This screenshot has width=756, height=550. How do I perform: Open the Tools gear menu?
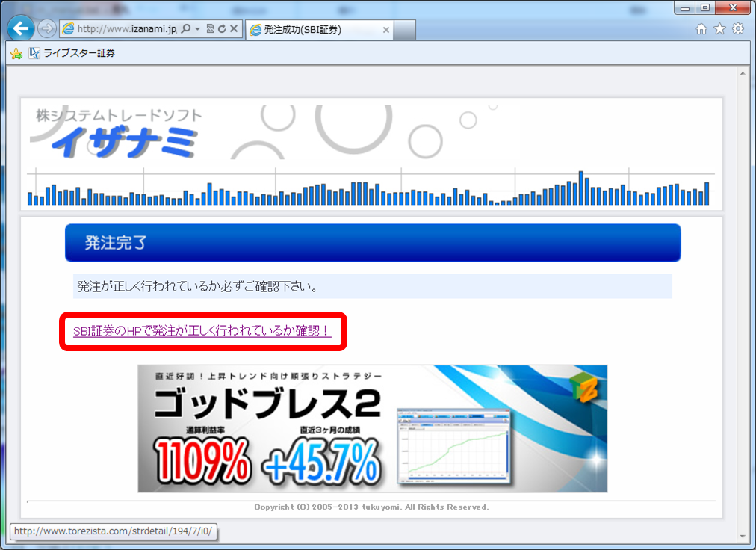(738, 29)
